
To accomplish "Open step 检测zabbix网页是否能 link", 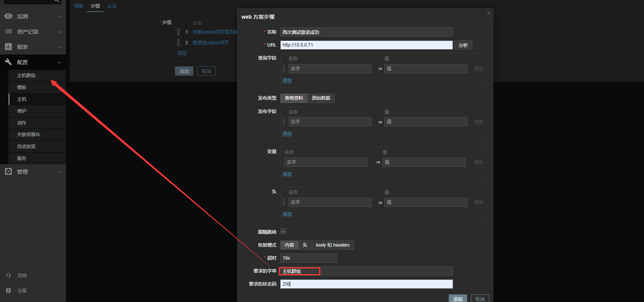I will tap(215, 32).
